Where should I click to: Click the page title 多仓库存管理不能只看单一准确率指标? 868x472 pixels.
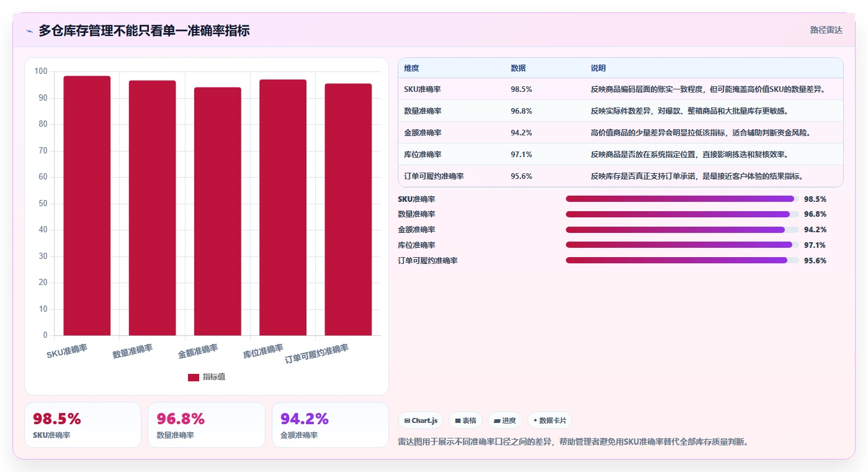144,30
